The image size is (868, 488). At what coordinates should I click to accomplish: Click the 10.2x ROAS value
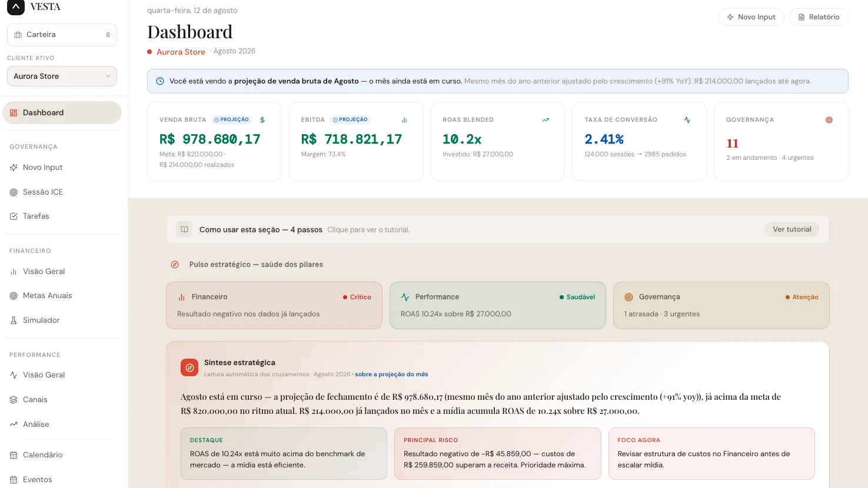pos(462,139)
